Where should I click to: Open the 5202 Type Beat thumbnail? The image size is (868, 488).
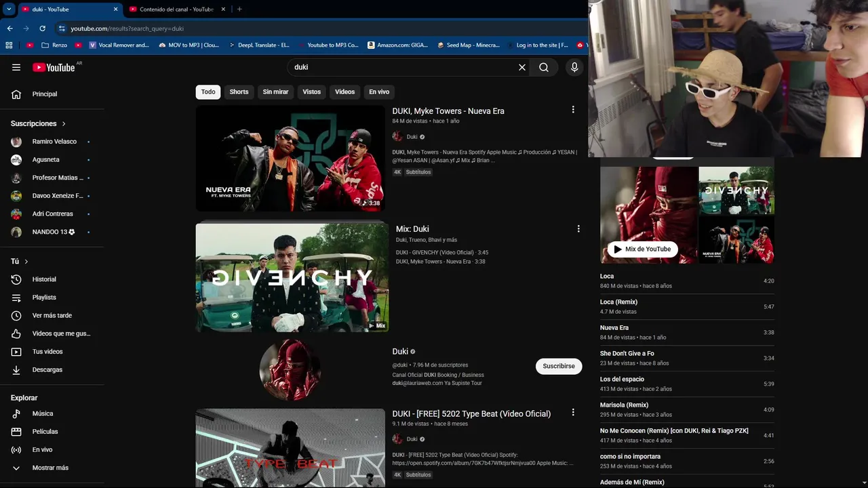coord(290,447)
